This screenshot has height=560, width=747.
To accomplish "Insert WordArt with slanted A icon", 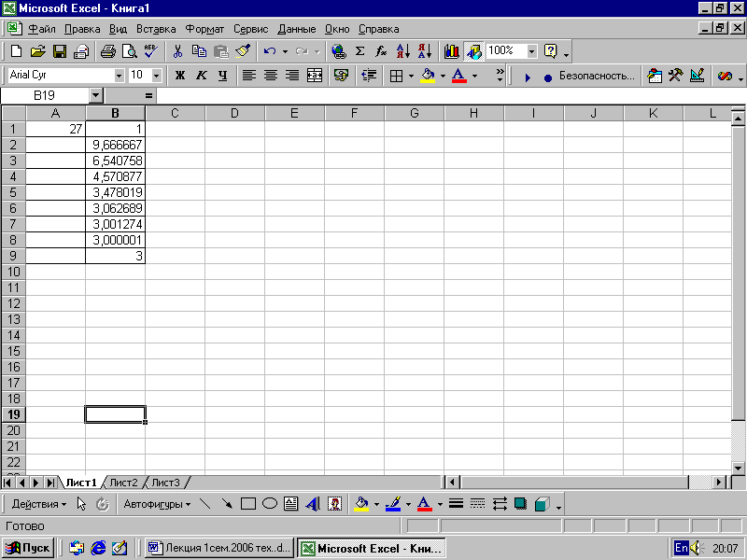I will [313, 504].
